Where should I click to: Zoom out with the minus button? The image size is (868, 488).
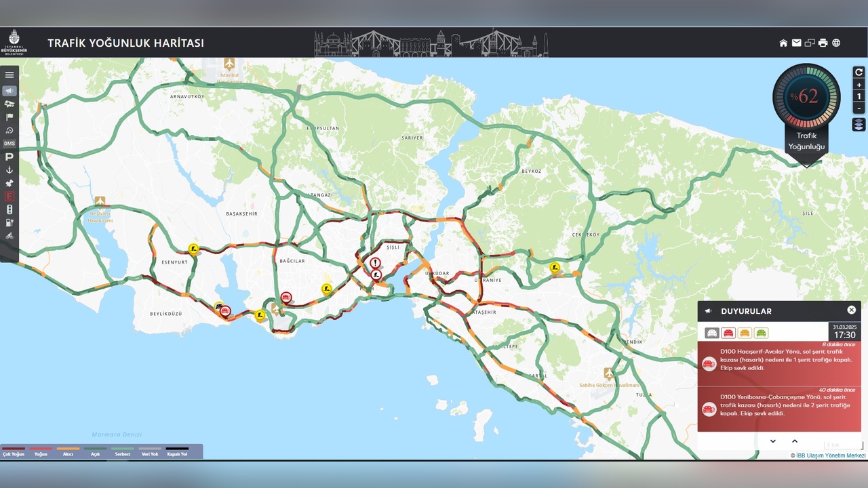click(859, 108)
